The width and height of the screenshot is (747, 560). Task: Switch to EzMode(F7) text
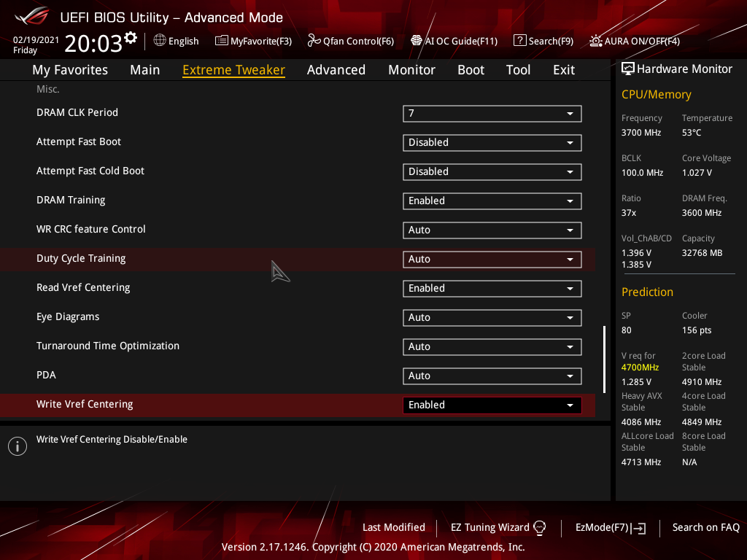pyautogui.click(x=602, y=527)
